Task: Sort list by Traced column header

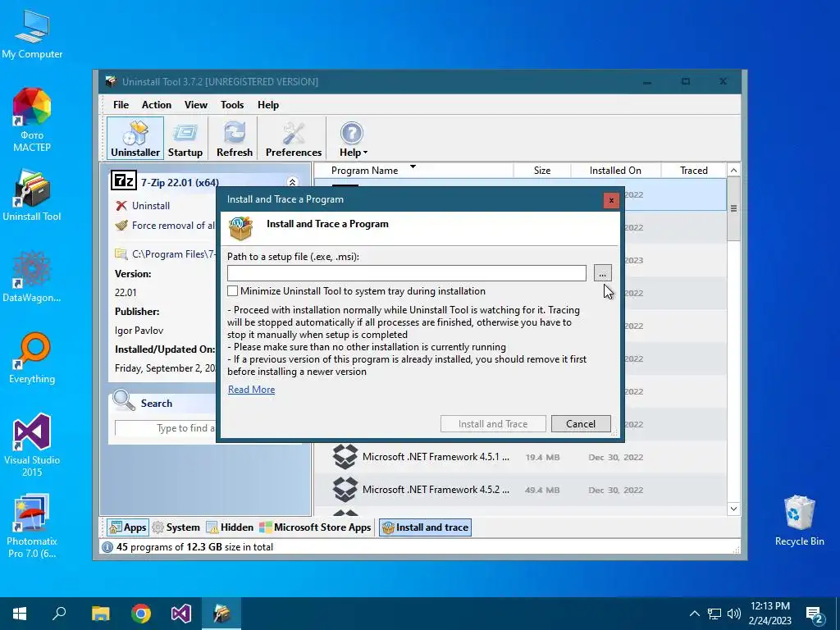Action: [x=694, y=171]
